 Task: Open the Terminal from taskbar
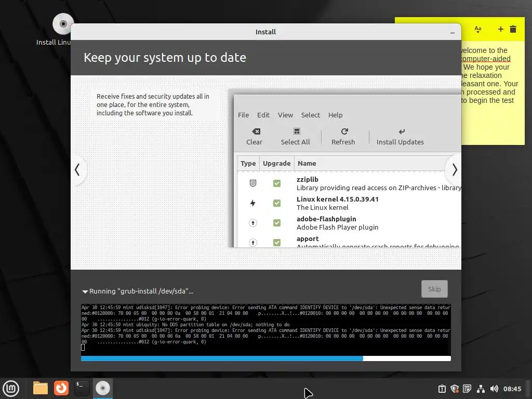[x=82, y=388]
